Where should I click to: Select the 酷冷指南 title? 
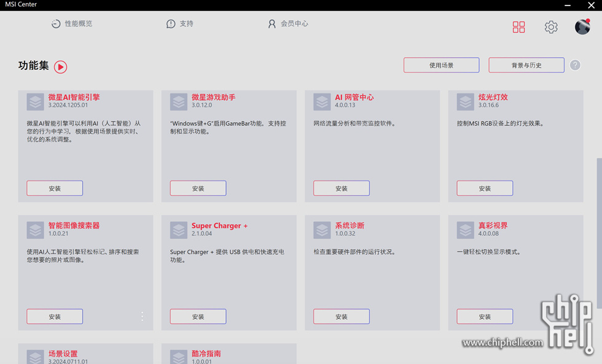click(206, 354)
